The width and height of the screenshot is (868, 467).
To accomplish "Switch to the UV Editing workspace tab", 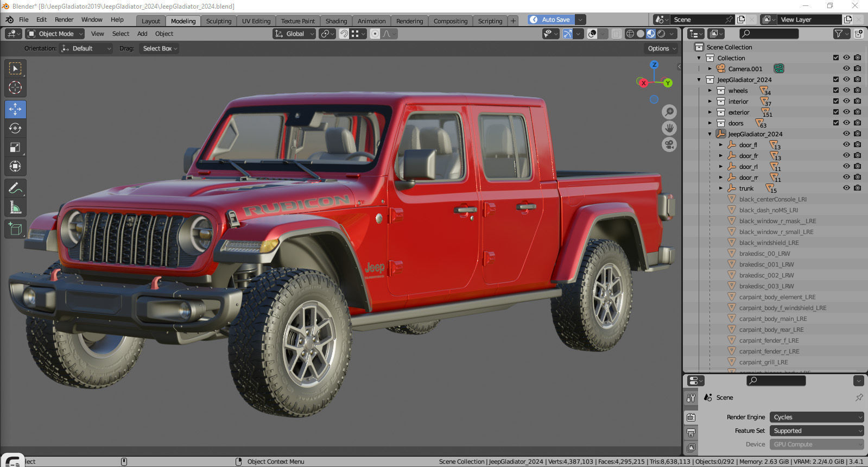I will (x=256, y=21).
